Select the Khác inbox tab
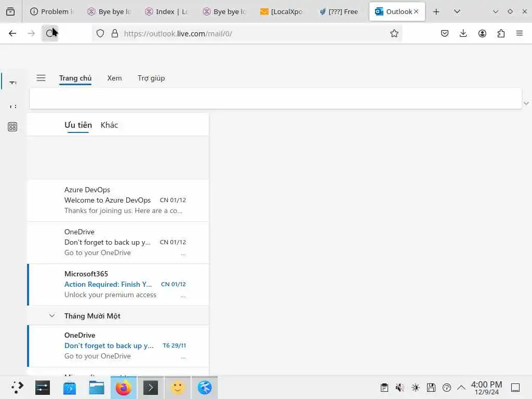This screenshot has height=399, width=532. point(109,125)
